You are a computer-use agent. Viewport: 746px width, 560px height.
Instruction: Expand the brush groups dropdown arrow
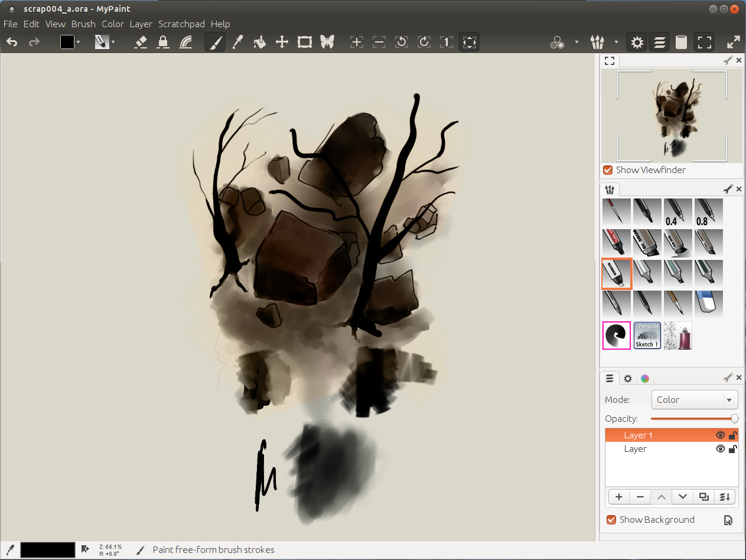click(x=616, y=43)
